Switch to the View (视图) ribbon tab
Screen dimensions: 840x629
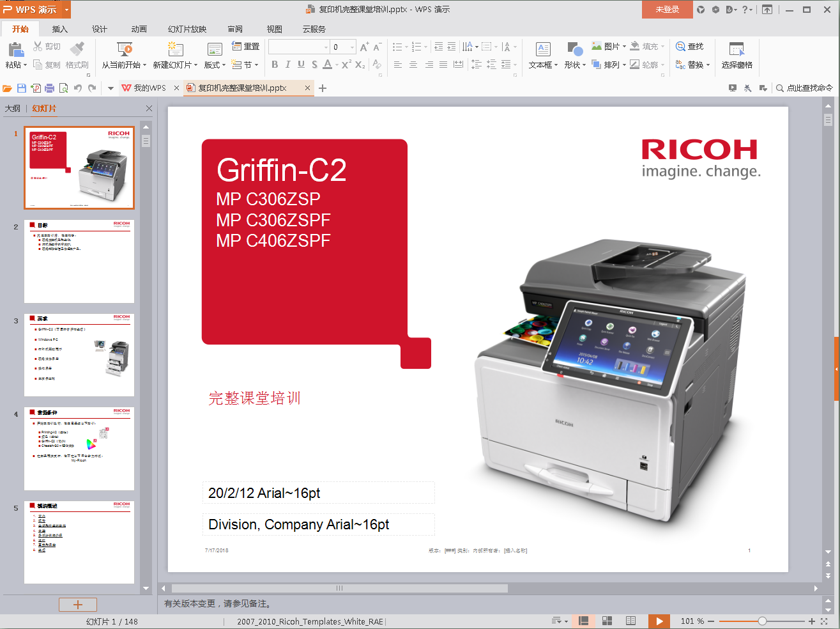[275, 29]
